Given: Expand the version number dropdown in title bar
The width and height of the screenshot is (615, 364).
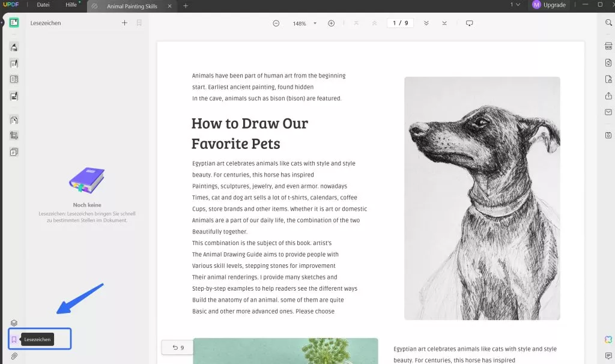Looking at the screenshot, I should point(515,5).
